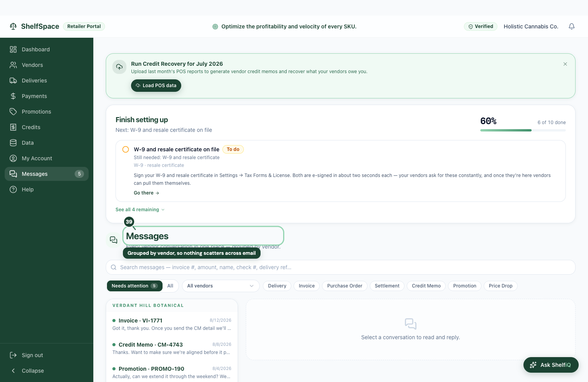Open notifications bell icon
The height and width of the screenshot is (382, 588).
[x=572, y=26]
